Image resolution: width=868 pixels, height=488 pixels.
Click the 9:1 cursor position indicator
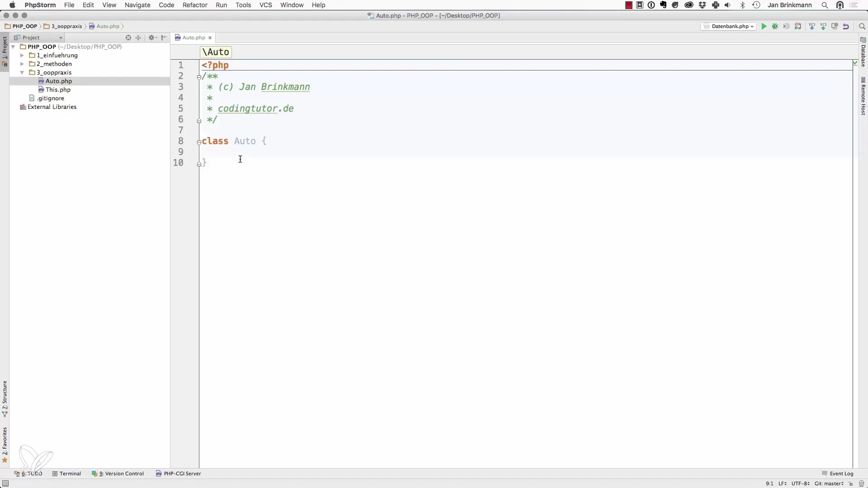769,483
